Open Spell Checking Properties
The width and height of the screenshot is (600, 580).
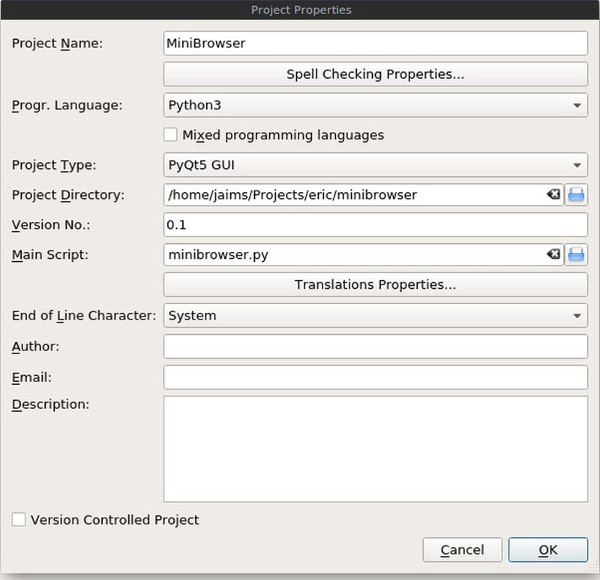pos(375,74)
